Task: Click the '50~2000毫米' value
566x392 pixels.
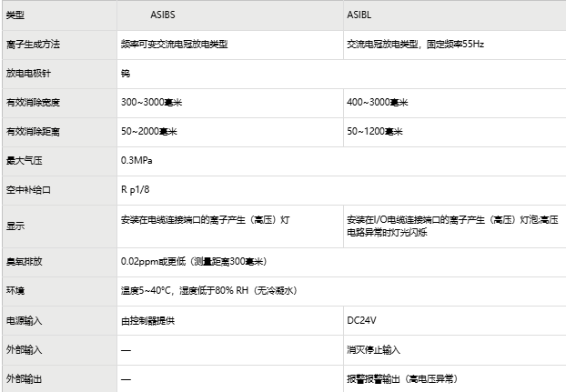Action: (x=149, y=132)
